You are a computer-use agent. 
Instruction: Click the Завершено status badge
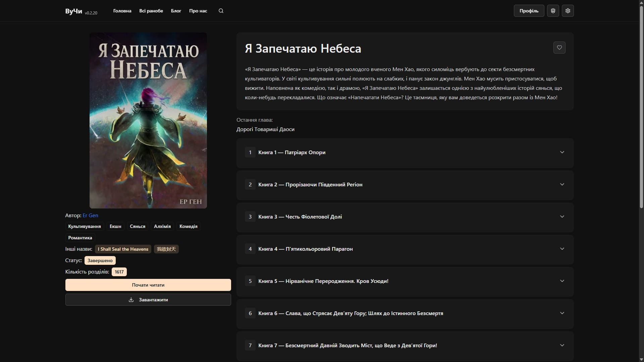(100, 260)
